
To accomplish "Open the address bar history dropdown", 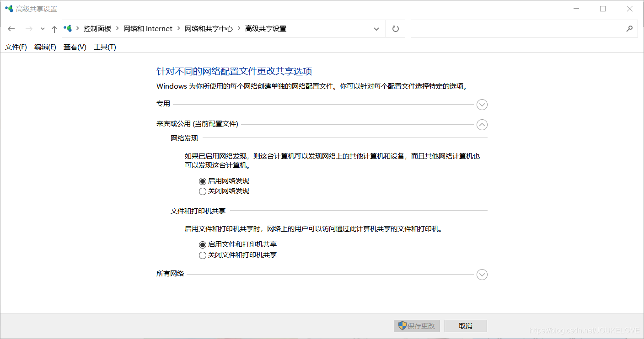I will point(376,29).
